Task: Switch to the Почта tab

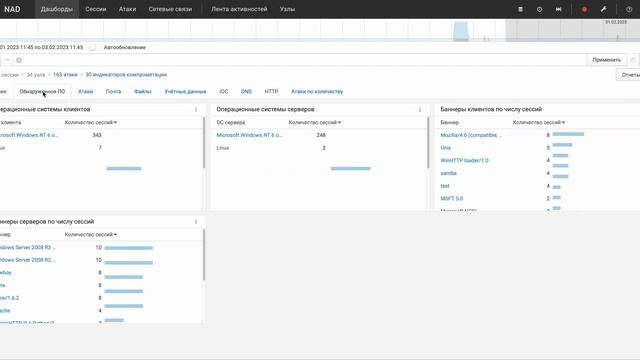Action: point(113,91)
